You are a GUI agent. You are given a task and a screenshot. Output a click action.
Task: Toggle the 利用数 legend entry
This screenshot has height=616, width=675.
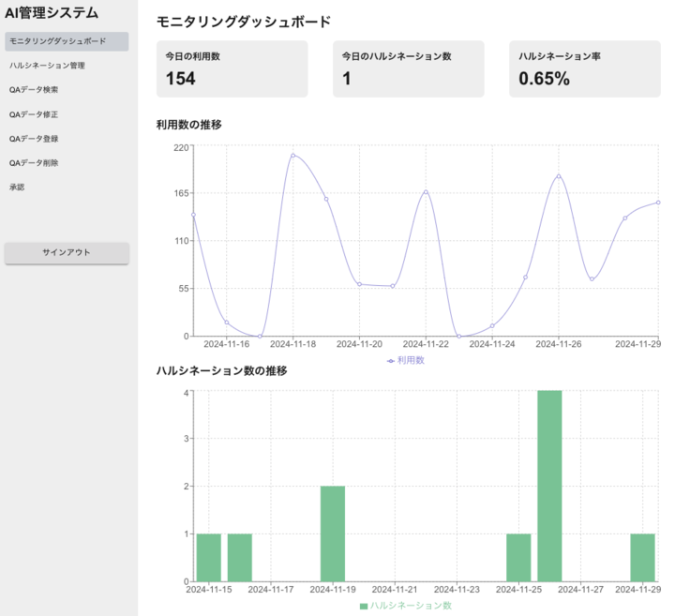point(406,360)
